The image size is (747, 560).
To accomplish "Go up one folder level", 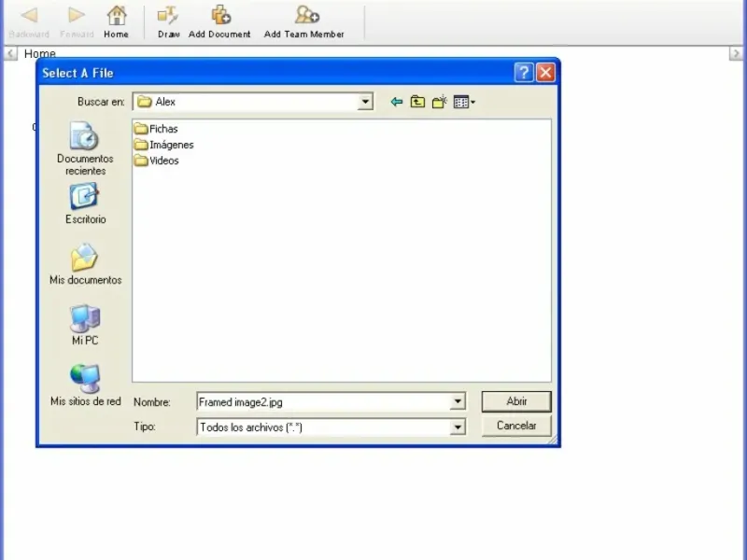I will [x=417, y=102].
